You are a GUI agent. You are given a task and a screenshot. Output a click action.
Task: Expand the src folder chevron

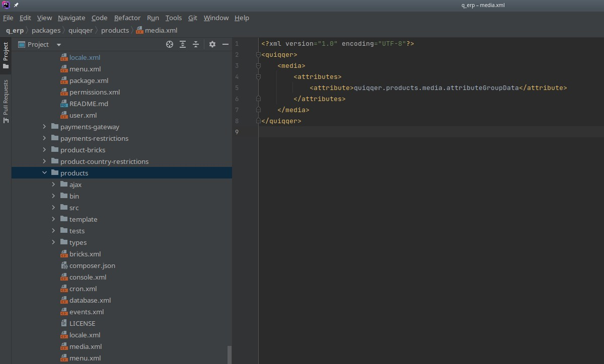pyautogui.click(x=53, y=208)
